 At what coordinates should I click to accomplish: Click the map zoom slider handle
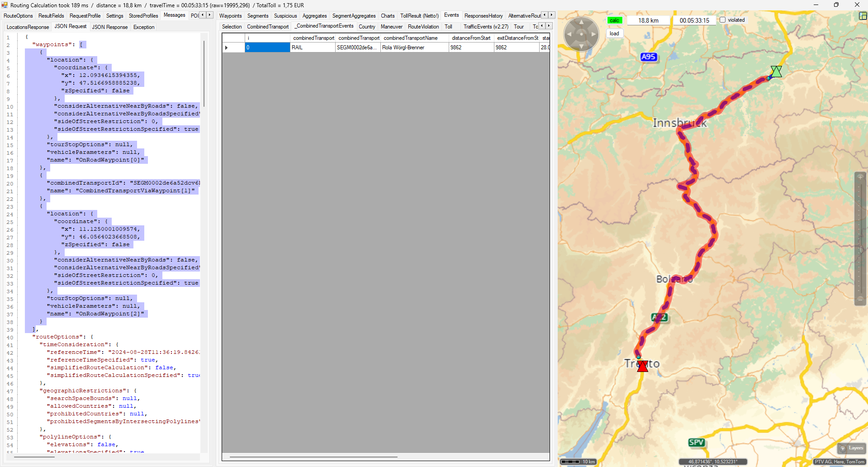click(860, 249)
